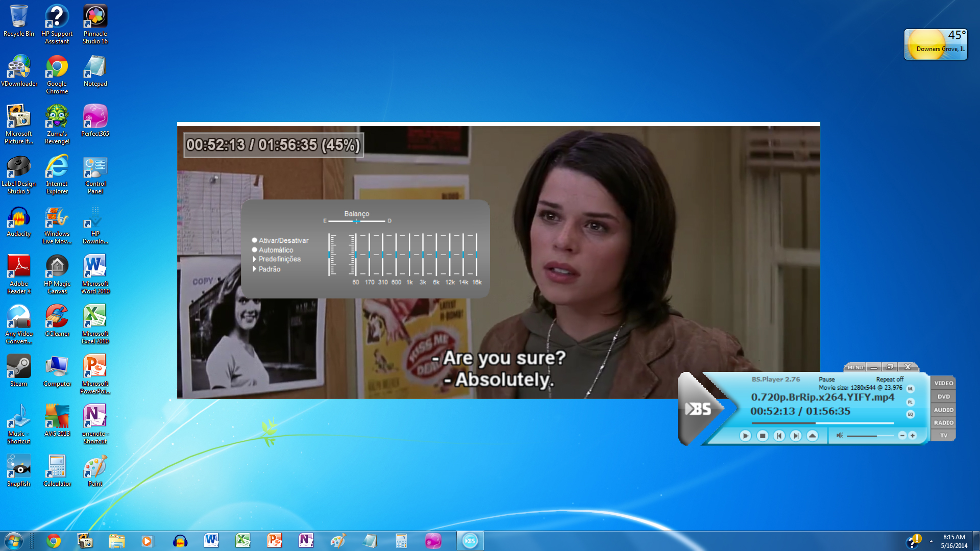This screenshot has width=980, height=551.
Task: Open Google Chrome desktop icon
Action: click(57, 74)
